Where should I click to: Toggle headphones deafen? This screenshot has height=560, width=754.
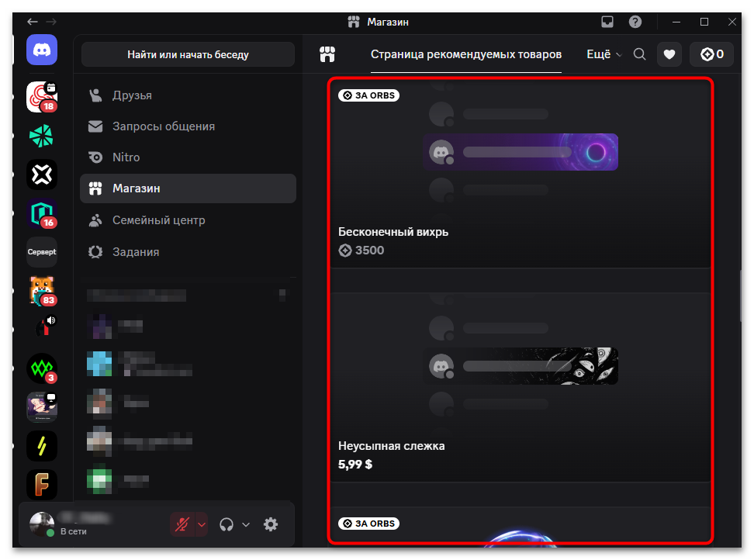click(227, 524)
